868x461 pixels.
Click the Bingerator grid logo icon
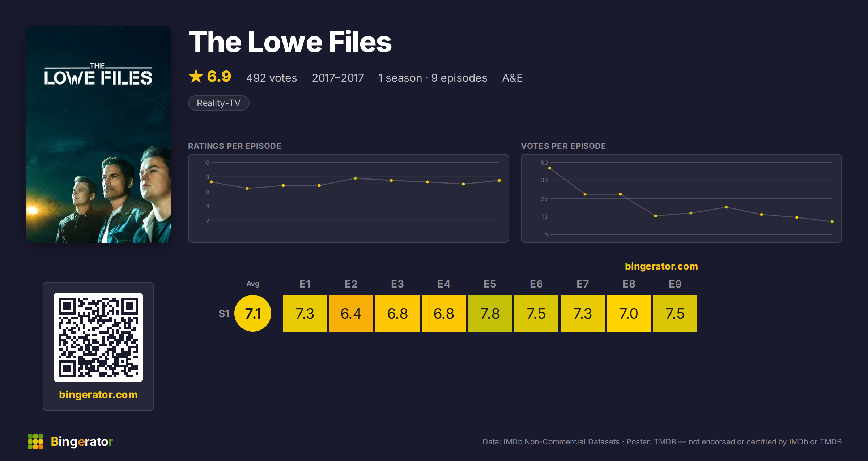coord(35,441)
